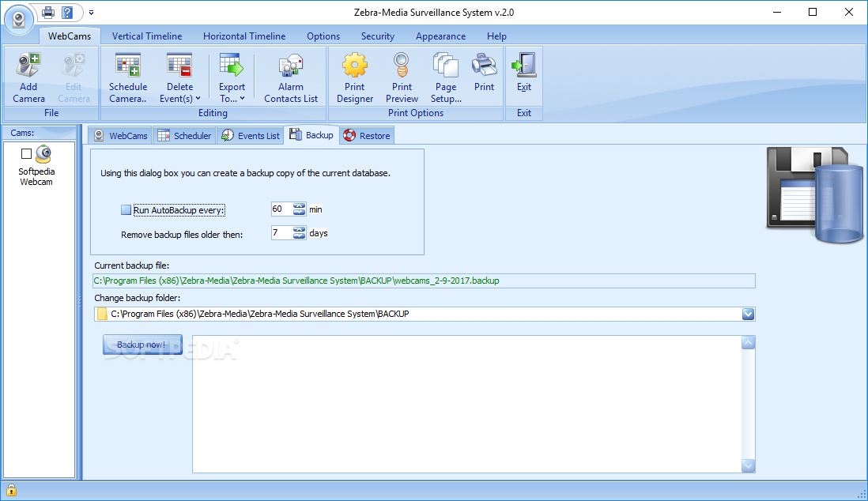This screenshot has height=501, width=868.
Task: Expand the quick access toolbar arrow
Action: [92, 12]
